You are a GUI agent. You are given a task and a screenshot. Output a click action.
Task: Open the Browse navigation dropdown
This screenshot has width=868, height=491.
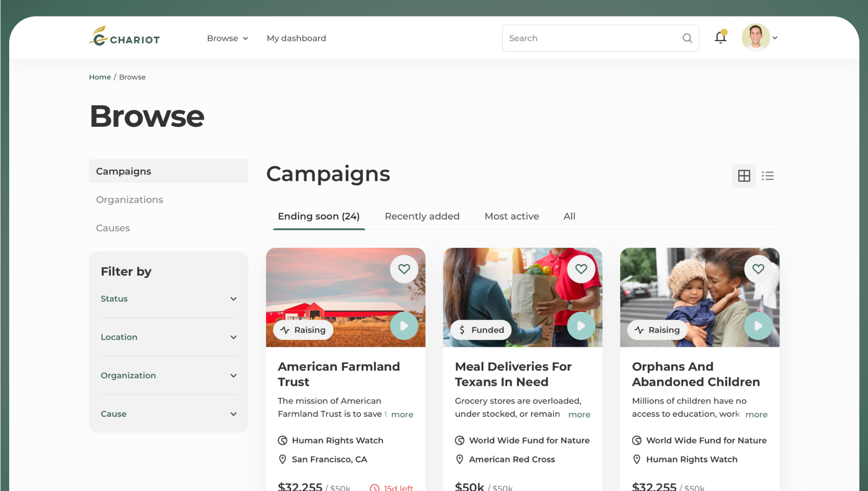pos(227,38)
